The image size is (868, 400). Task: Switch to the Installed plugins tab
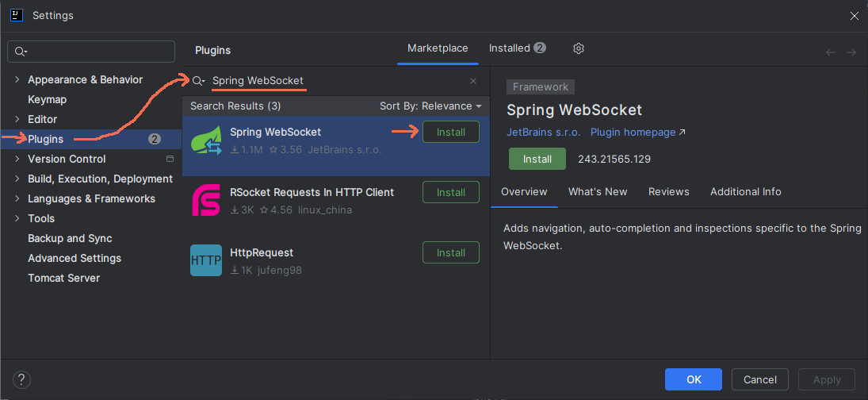pos(517,48)
